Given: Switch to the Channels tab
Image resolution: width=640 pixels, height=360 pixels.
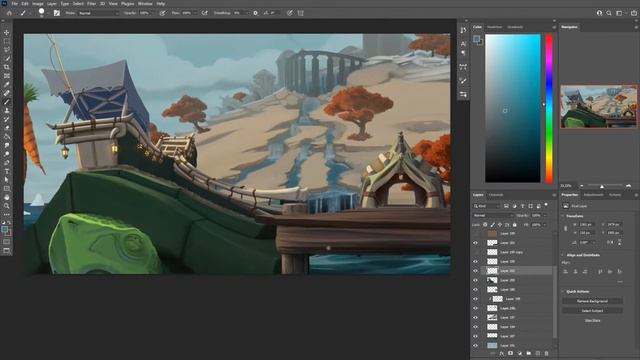Looking at the screenshot, I should [496, 195].
